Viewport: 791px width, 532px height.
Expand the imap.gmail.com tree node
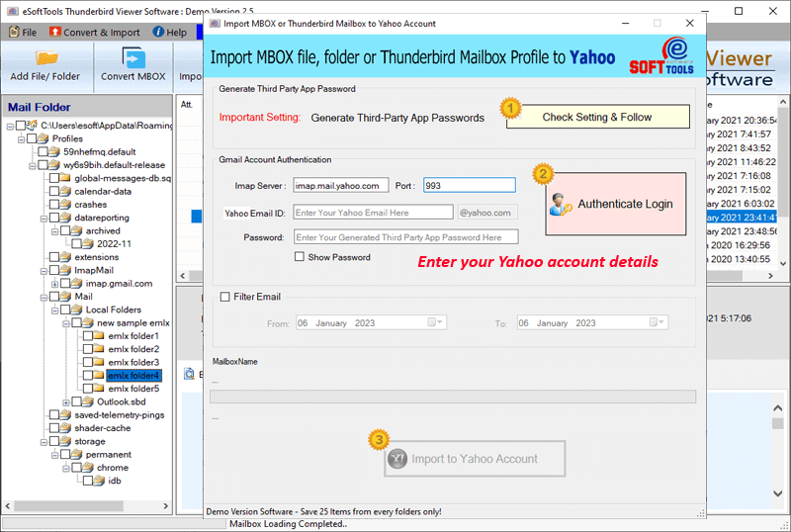point(54,284)
